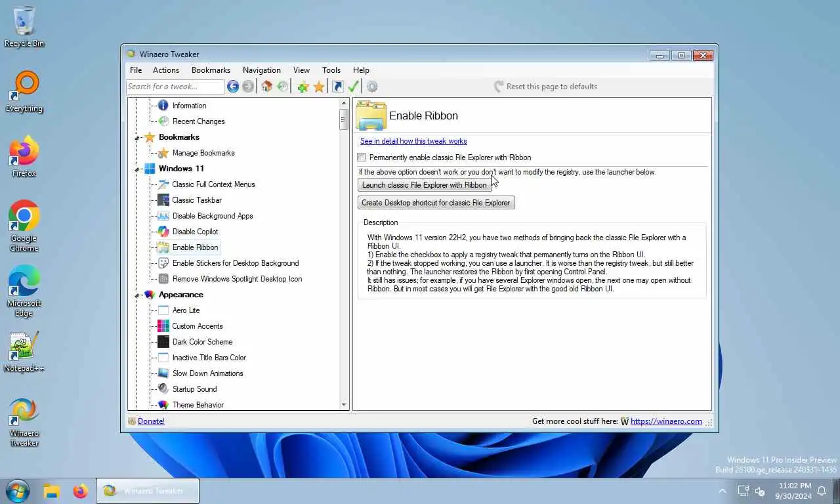The width and height of the screenshot is (840, 504).
Task: Open File Explorer from taskbar
Action: [x=51, y=491]
